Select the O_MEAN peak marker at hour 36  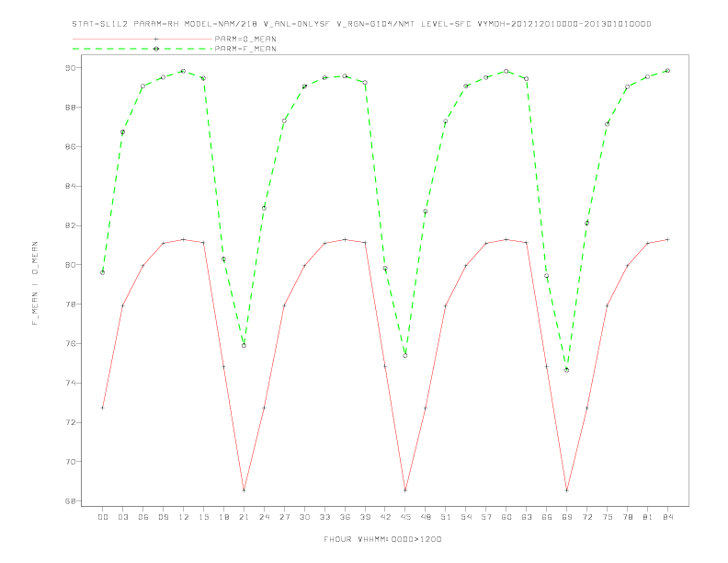pos(345,240)
